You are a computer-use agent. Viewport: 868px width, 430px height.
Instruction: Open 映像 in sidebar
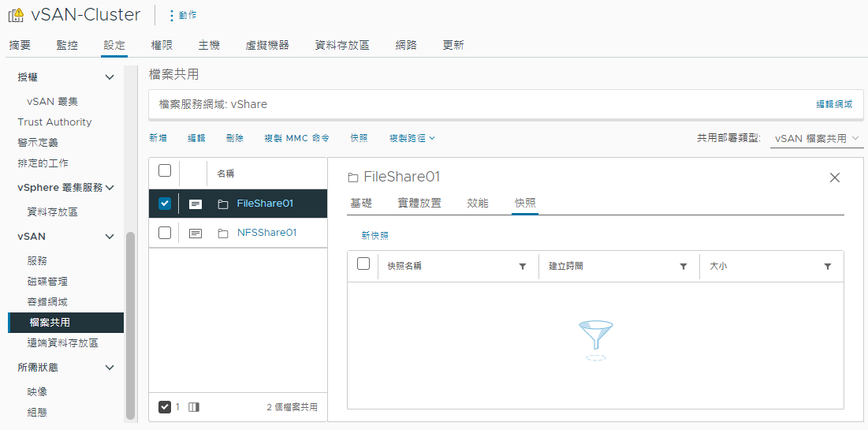coord(37,392)
